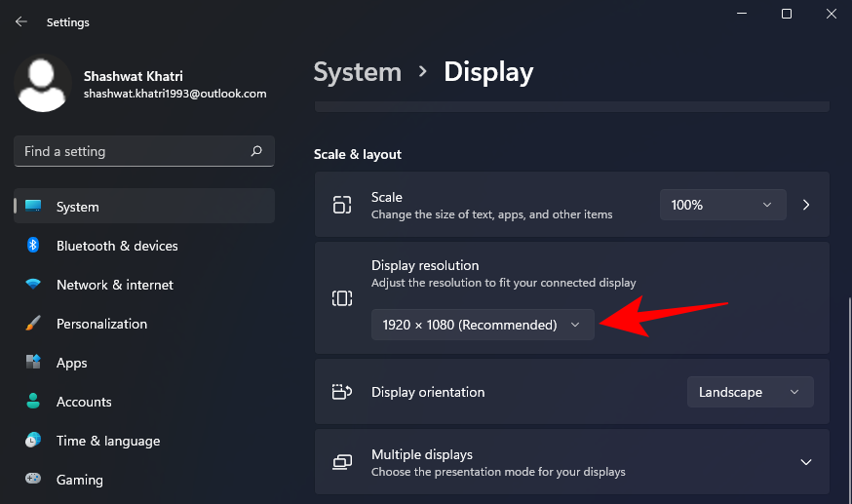The width and height of the screenshot is (852, 504).
Task: Open advanced Scale settings chevron arrow
Action: point(806,205)
